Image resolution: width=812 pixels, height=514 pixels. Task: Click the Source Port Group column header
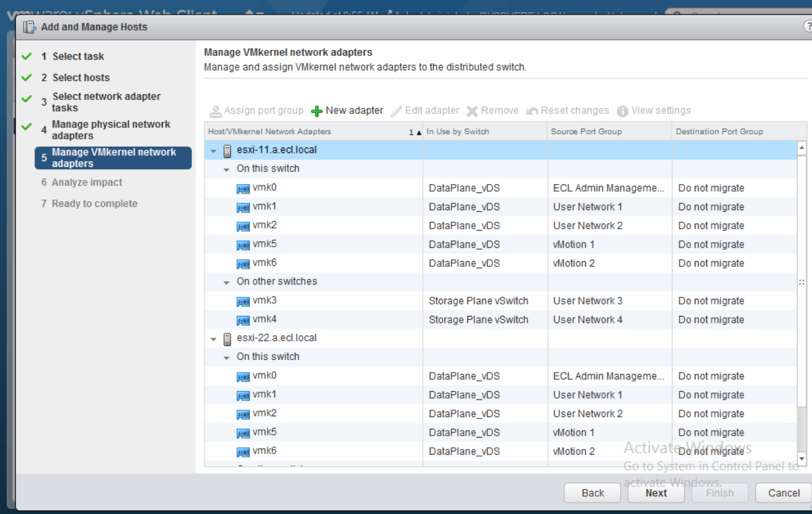click(610, 131)
